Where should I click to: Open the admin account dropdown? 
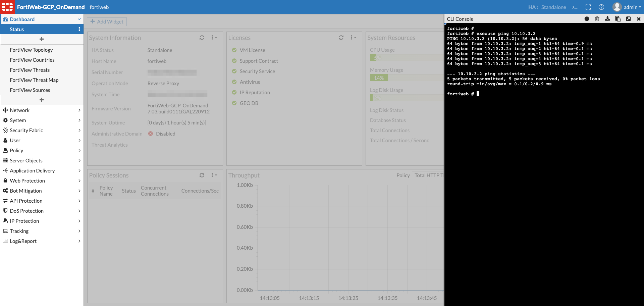pyautogui.click(x=632, y=7)
